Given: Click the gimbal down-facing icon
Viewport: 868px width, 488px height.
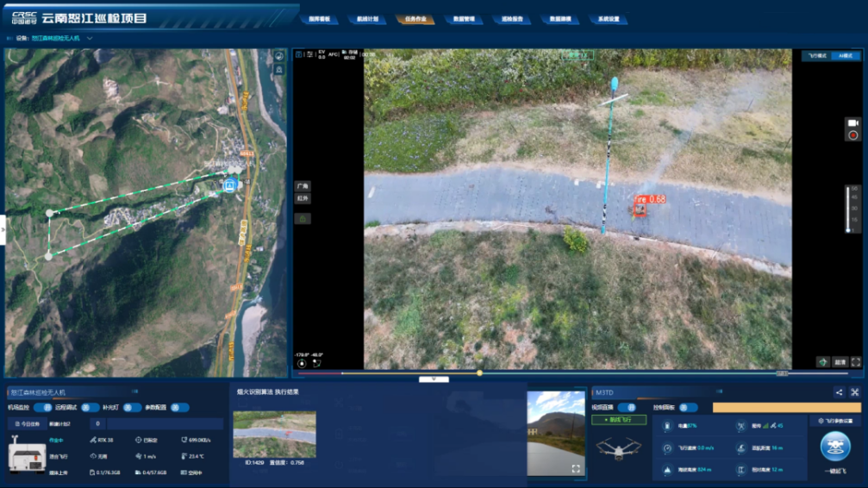Looking at the screenshot, I should [x=316, y=364].
